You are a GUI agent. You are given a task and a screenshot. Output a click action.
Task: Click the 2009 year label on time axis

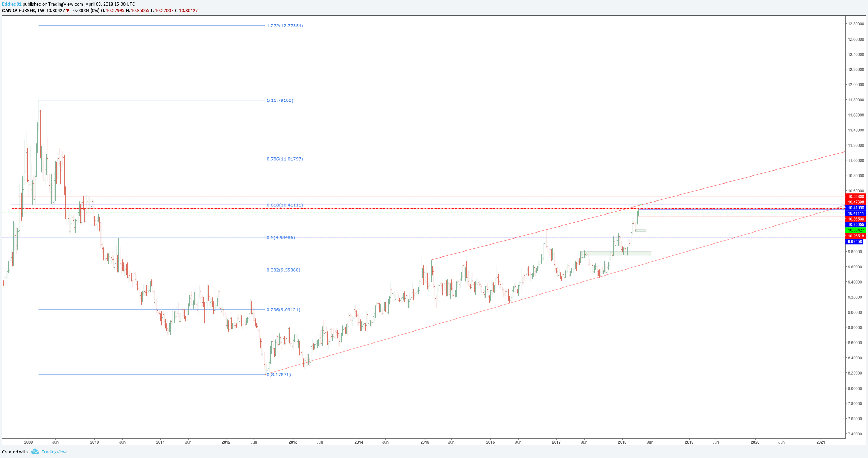tap(29, 442)
